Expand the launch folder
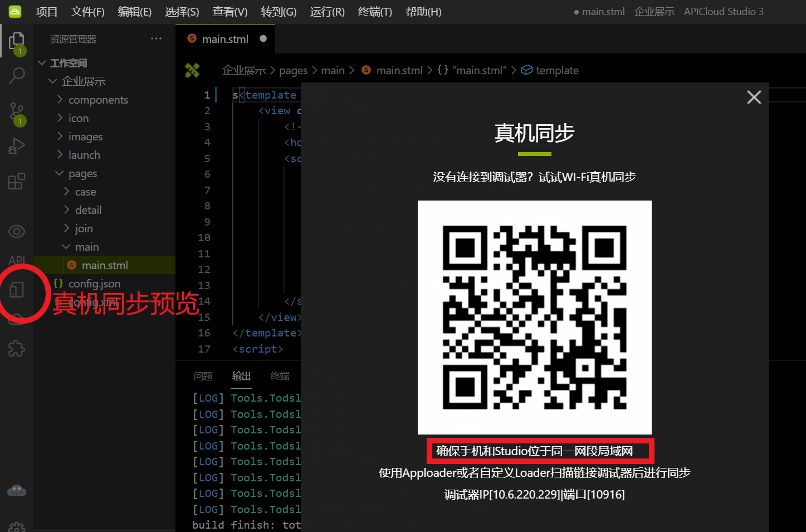 click(60, 155)
